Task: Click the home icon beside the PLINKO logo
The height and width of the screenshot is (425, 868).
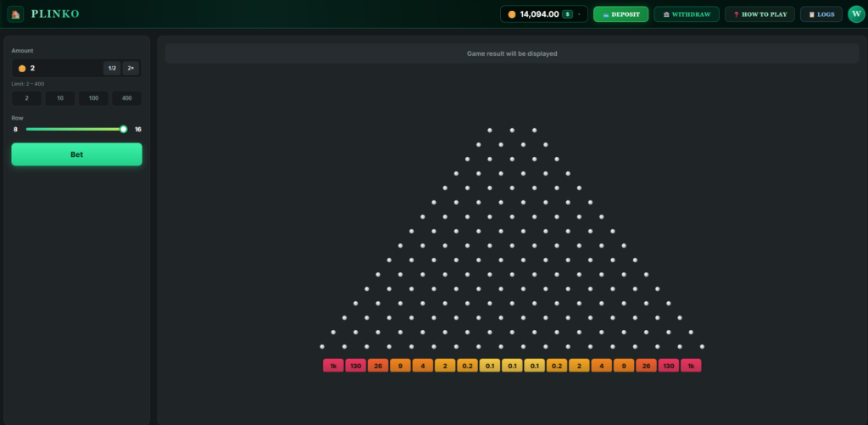Action: (15, 14)
